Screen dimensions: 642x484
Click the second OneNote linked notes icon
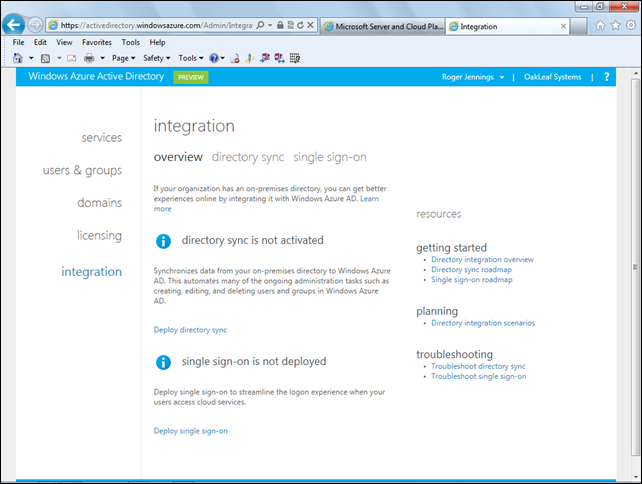pyautogui.click(x=279, y=58)
